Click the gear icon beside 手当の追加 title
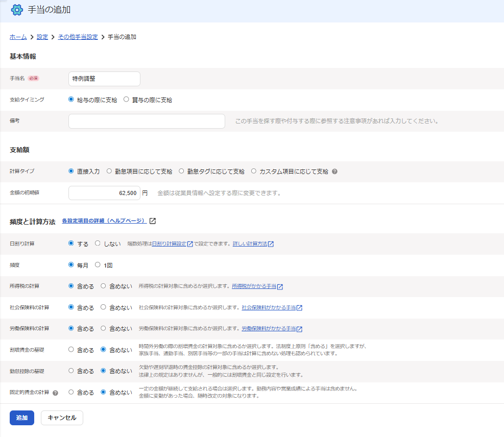The height and width of the screenshot is (437, 504). pos(17,10)
